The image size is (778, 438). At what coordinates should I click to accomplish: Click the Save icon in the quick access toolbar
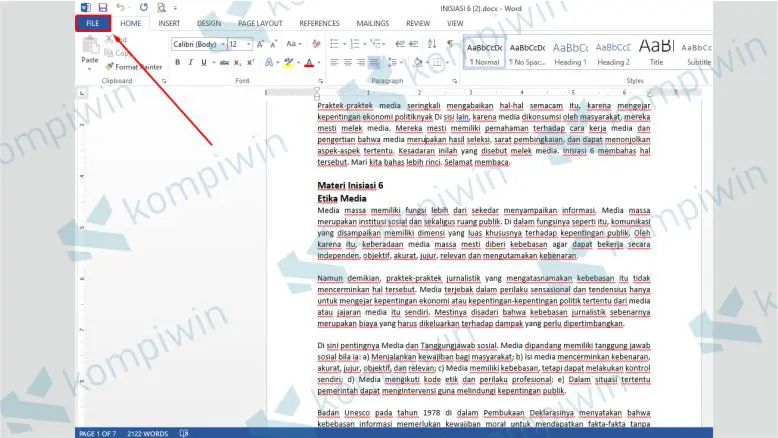tap(103, 7)
